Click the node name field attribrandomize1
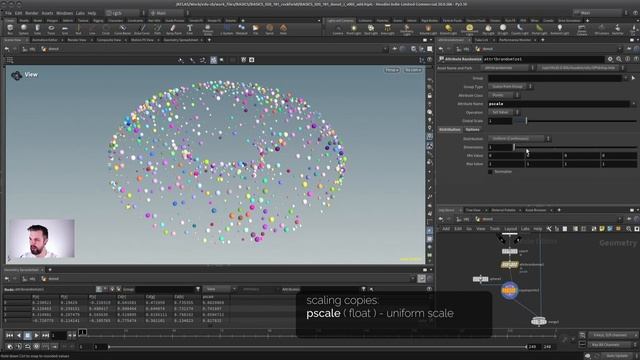This screenshot has width=640, height=360. click(x=544, y=59)
